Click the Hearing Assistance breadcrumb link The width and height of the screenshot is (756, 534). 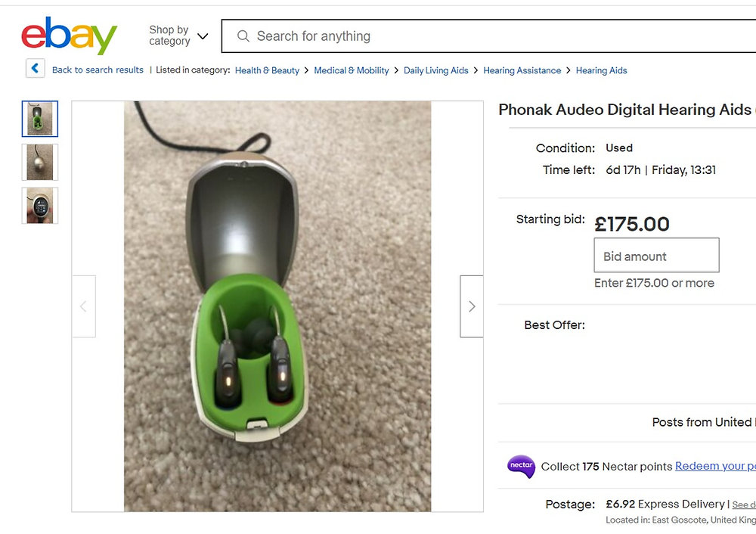click(522, 70)
